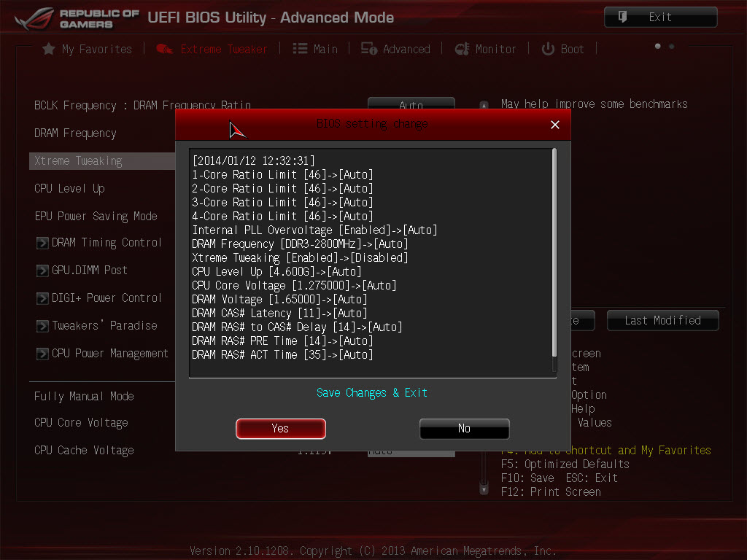Open the CPU Power Management label

110,354
